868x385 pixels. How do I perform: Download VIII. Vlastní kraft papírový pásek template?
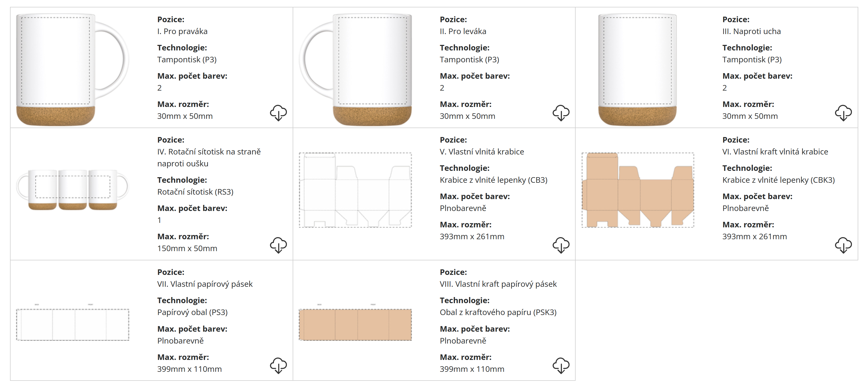[561, 365]
